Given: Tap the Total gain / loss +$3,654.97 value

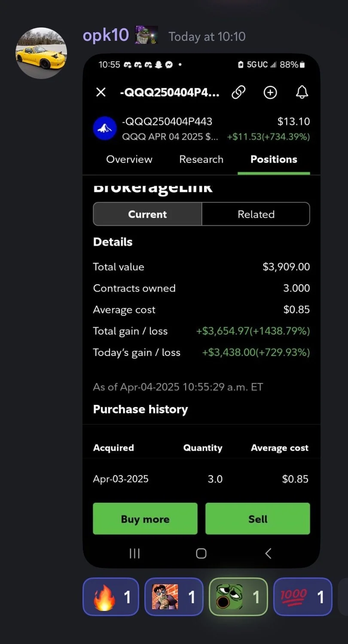Looking at the screenshot, I should [253, 331].
